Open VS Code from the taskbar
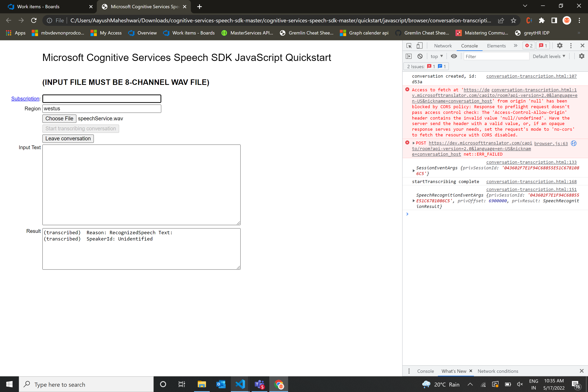The width and height of the screenshot is (588, 392). (240, 384)
